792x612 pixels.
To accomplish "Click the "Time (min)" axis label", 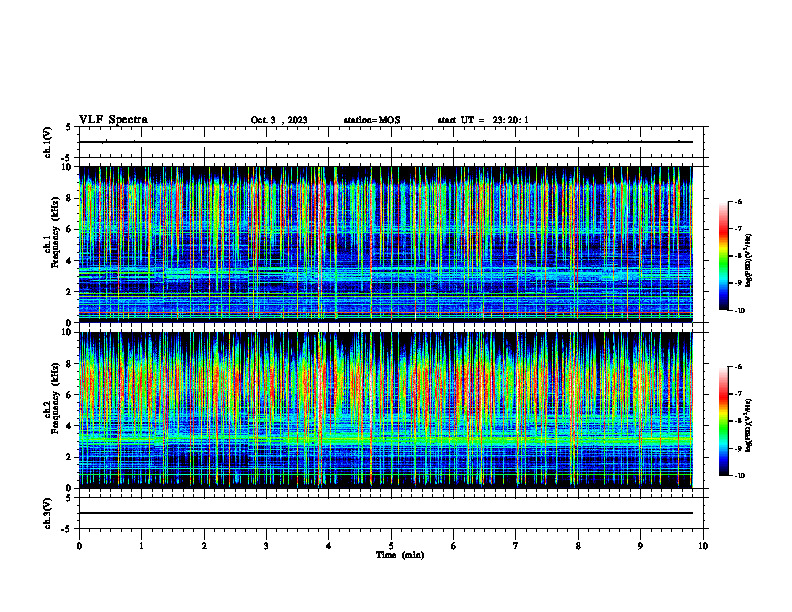I will point(400,555).
